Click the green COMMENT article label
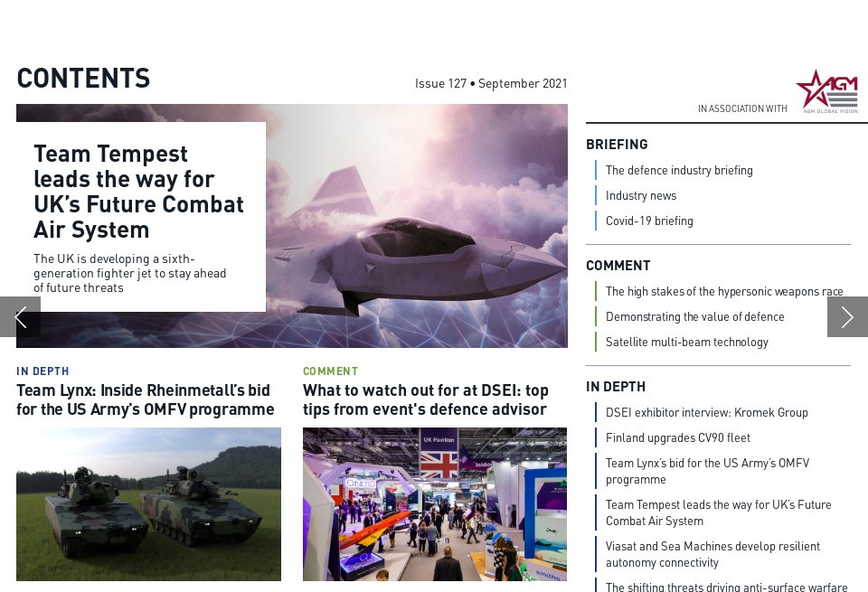 coord(331,371)
